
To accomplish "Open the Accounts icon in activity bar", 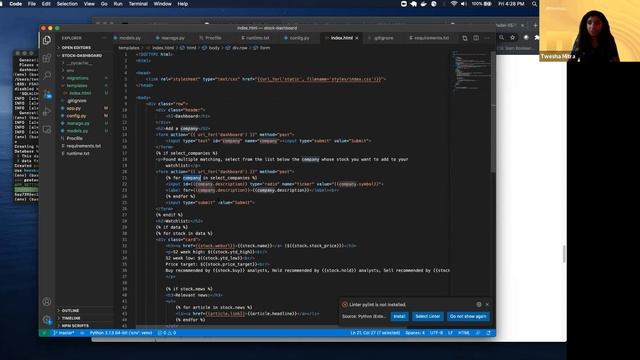I will coord(47,302).
